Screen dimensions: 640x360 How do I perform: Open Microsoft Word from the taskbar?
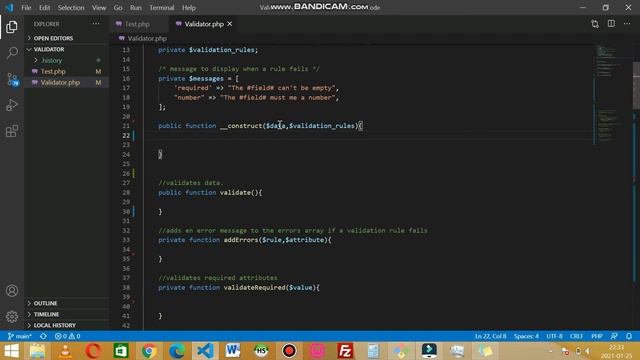[x=233, y=351]
